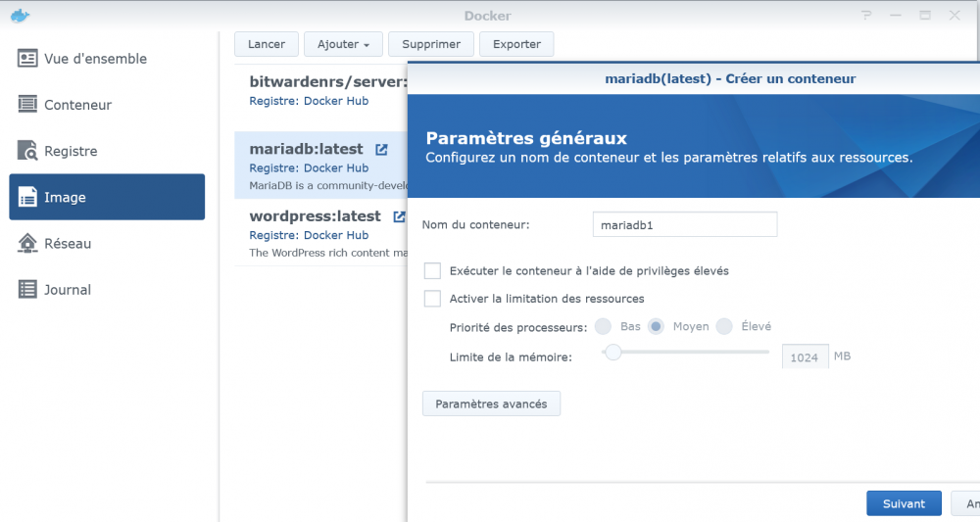This screenshot has height=522, width=980.
Task: Open Paramètres avancés settings
Action: pyautogui.click(x=491, y=404)
